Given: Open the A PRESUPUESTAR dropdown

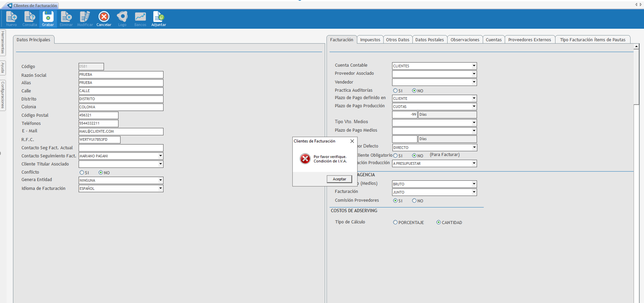Looking at the screenshot, I should (474, 163).
